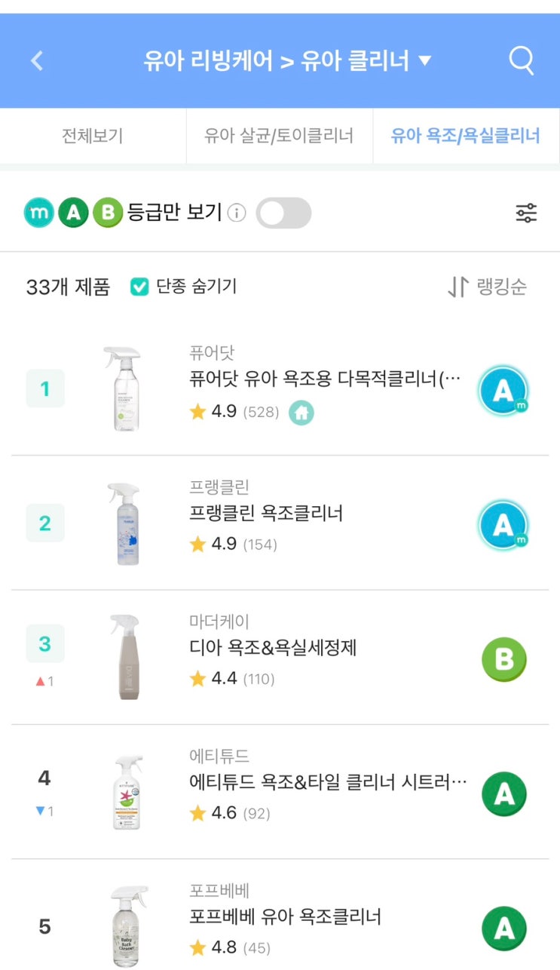Switch to the 유아 살균/토이클리너 tab

tap(279, 137)
